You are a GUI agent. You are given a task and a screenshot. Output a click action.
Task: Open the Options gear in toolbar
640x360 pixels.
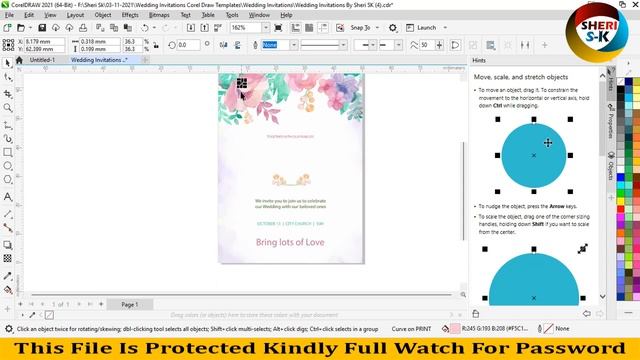tap(392, 28)
